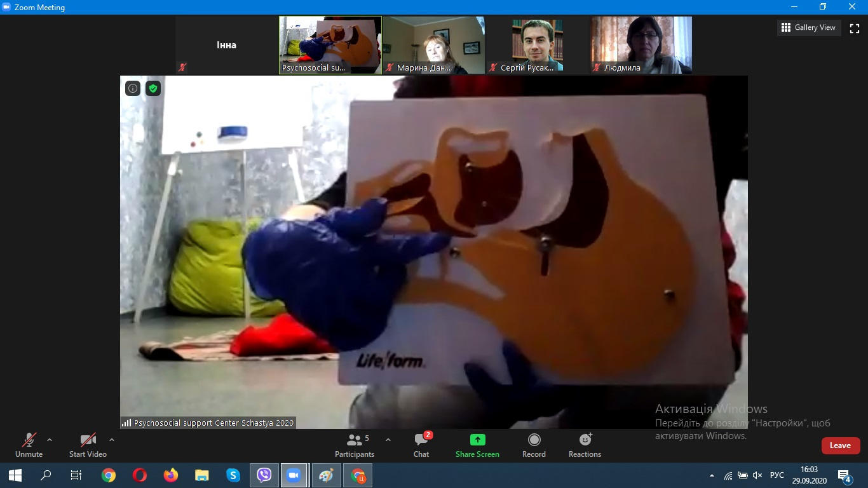Click the muted mic icon on Інна tile
This screenshot has height=488, width=868.
coord(183,67)
